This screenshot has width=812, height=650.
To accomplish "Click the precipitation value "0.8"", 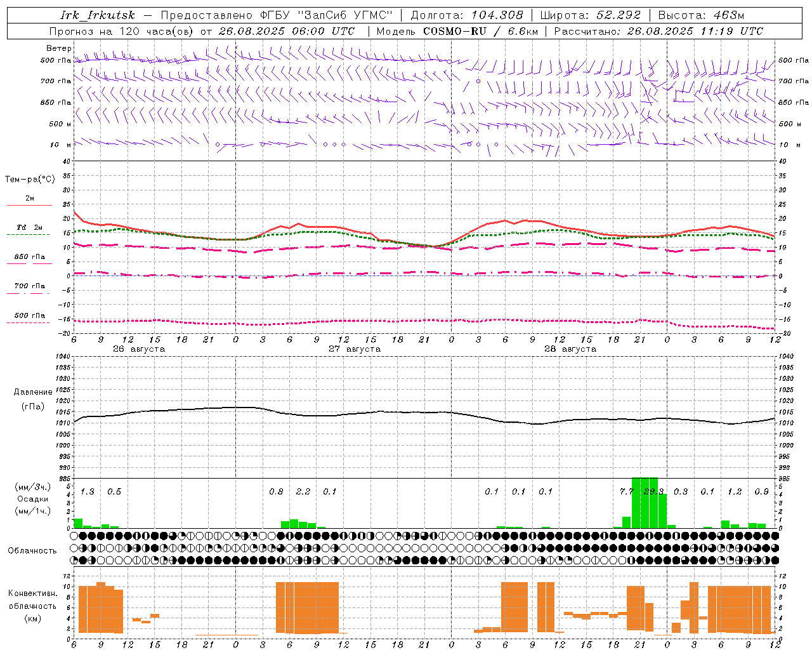I will (x=276, y=491).
